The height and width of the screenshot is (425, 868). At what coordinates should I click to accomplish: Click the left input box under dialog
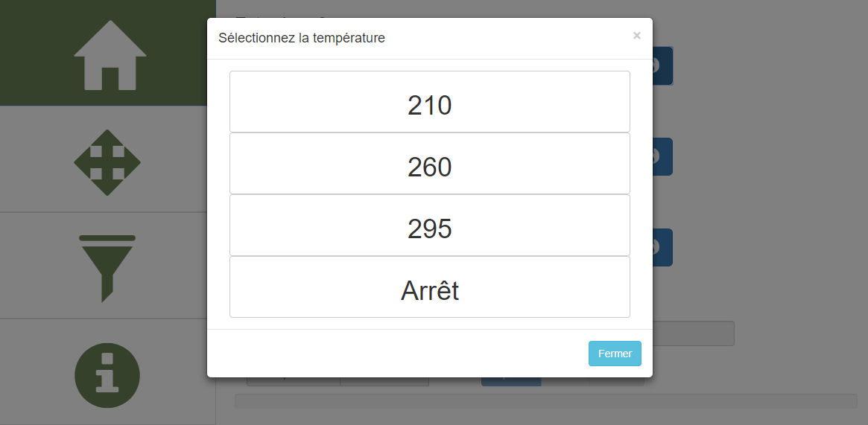coord(293,382)
